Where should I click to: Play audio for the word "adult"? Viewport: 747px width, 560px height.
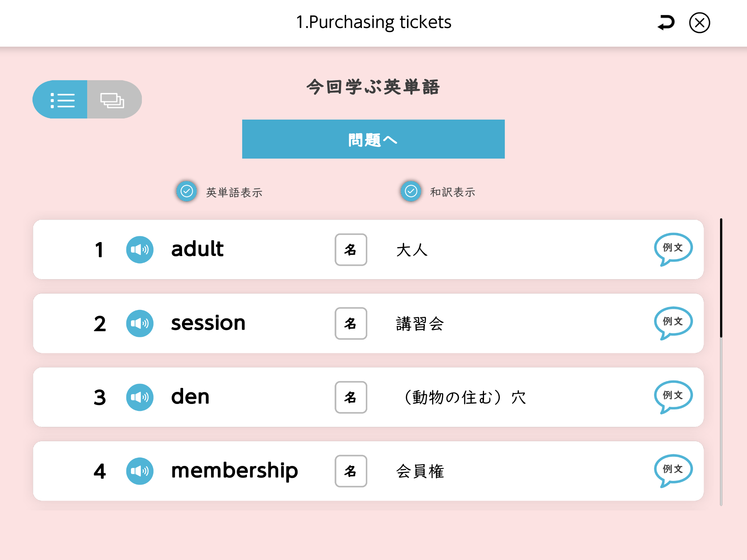(x=140, y=250)
